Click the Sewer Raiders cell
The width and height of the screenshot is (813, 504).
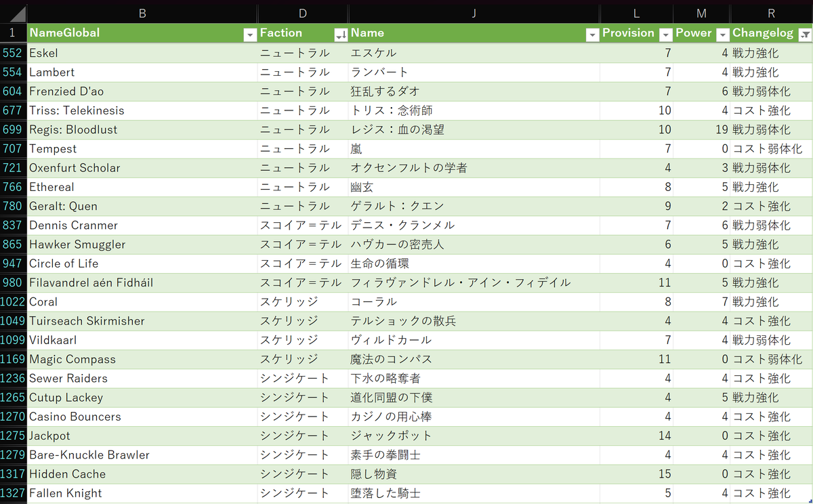tap(142, 378)
